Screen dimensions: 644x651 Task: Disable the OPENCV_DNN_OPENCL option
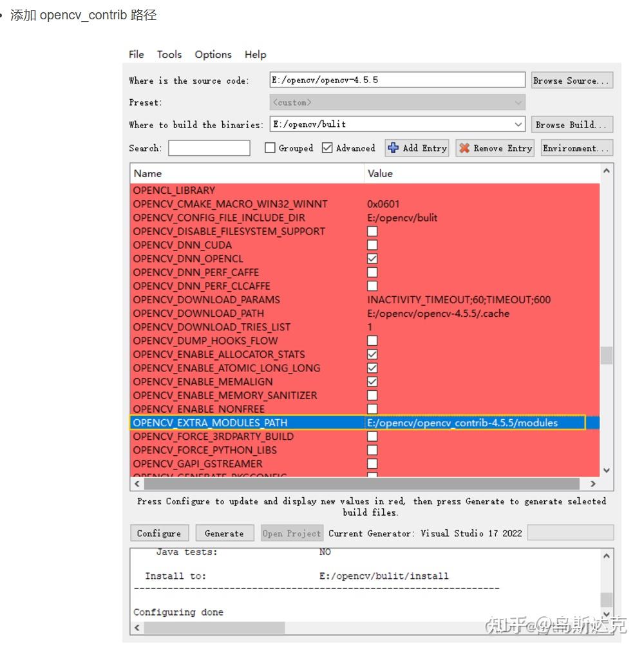(x=372, y=258)
